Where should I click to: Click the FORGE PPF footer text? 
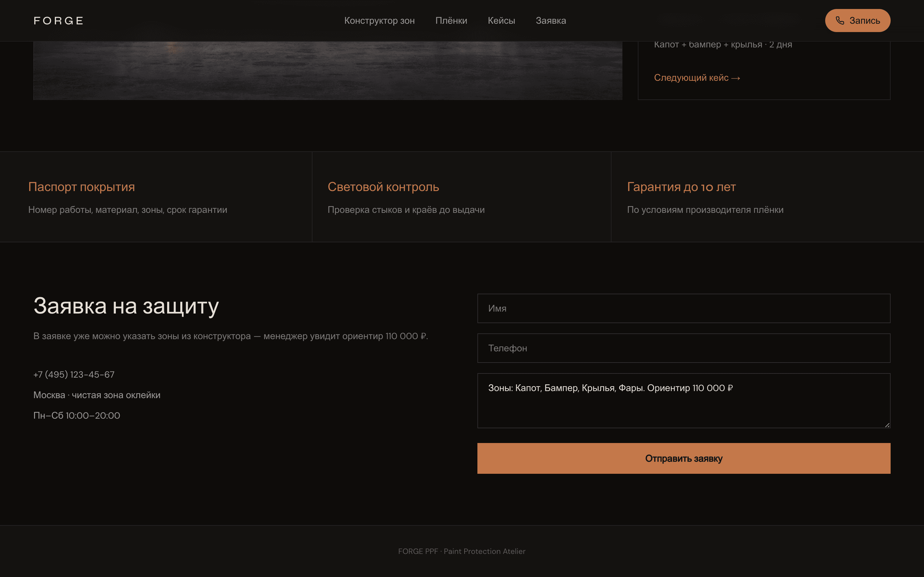click(462, 551)
